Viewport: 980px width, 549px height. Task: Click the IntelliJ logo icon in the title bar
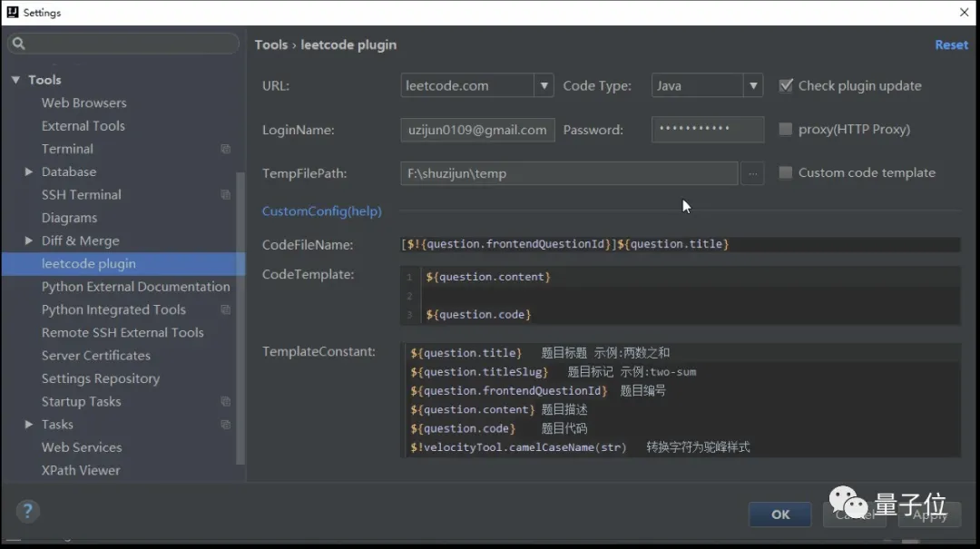[x=12, y=12]
